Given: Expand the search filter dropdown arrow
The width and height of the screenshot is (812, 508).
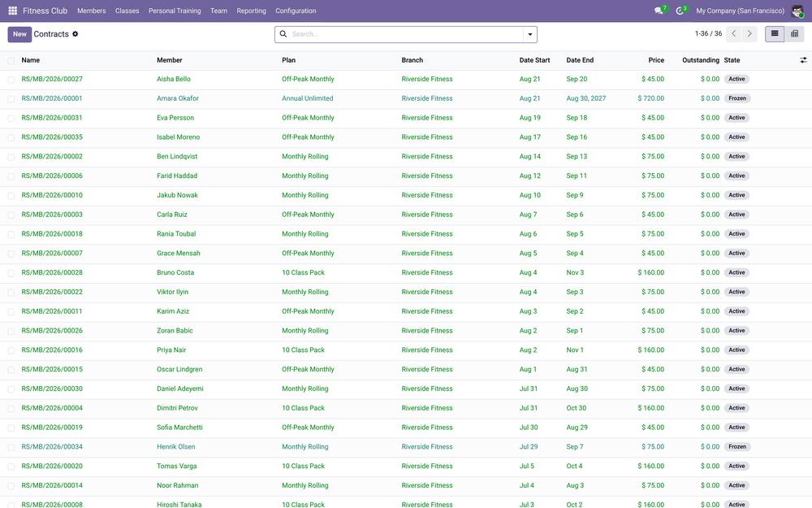Looking at the screenshot, I should click(529, 34).
